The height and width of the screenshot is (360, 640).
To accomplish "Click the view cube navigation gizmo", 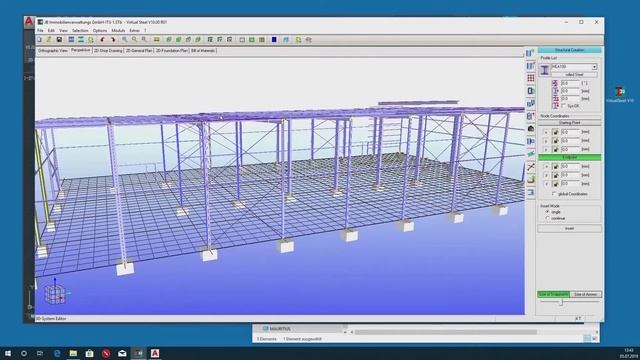I will (x=55, y=293).
